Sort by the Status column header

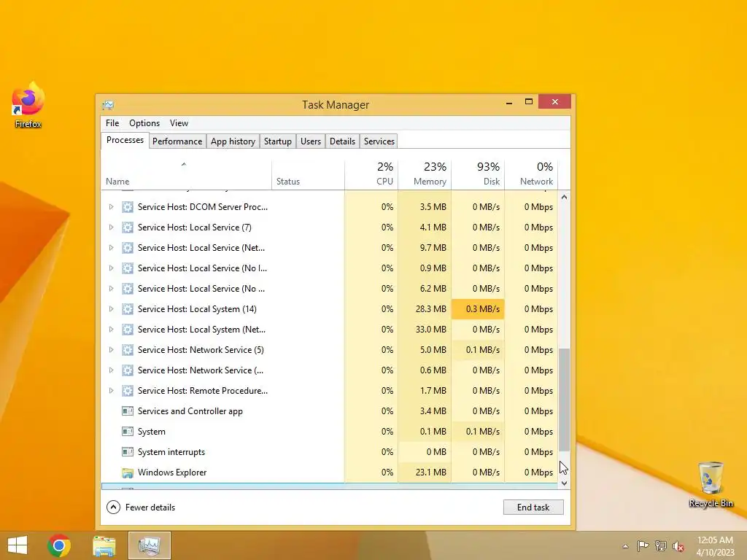pyautogui.click(x=308, y=175)
